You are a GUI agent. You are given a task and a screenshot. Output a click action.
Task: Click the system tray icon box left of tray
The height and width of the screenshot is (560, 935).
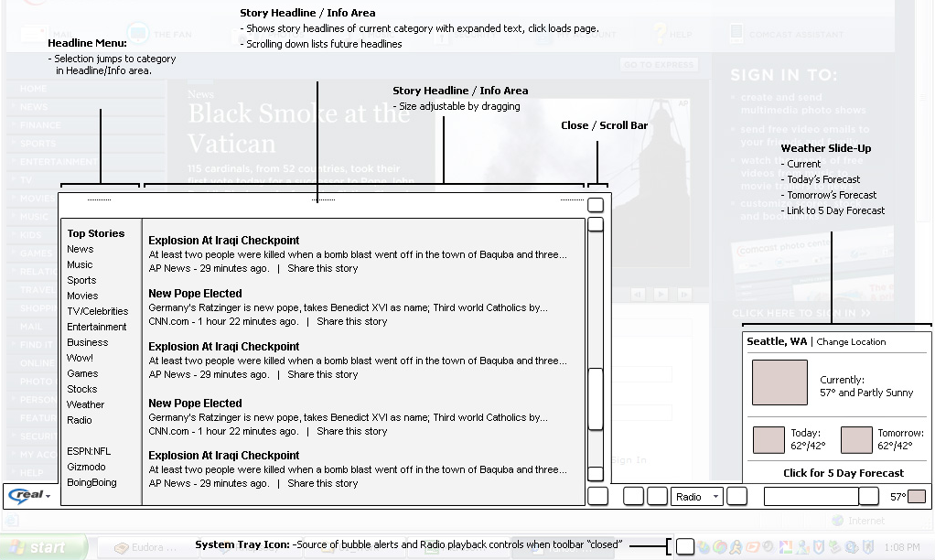coord(684,546)
